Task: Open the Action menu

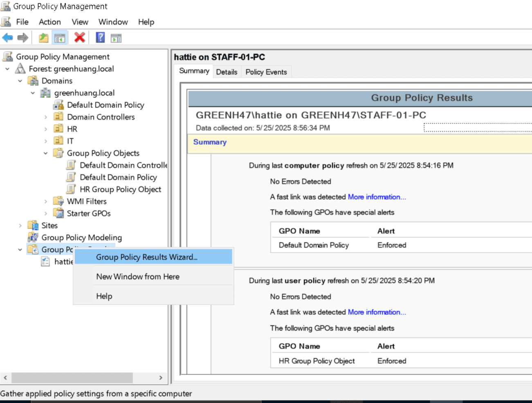Action: (x=50, y=22)
